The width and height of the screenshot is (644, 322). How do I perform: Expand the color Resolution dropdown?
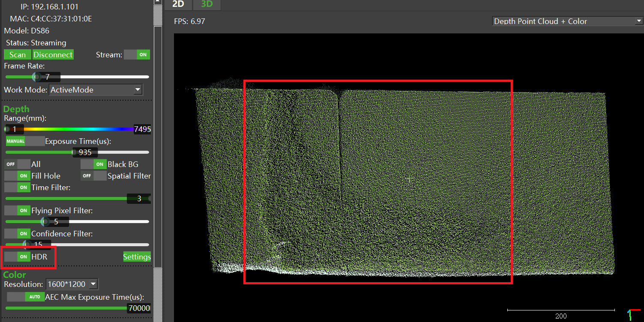coord(72,284)
